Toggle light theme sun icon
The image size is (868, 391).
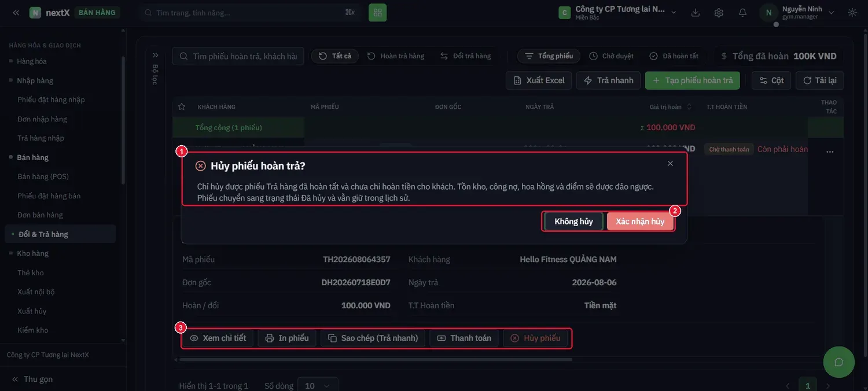click(x=852, y=13)
